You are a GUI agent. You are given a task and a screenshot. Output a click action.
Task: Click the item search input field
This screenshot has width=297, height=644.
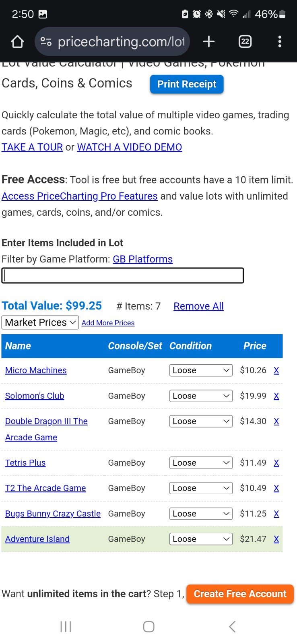coord(122,276)
